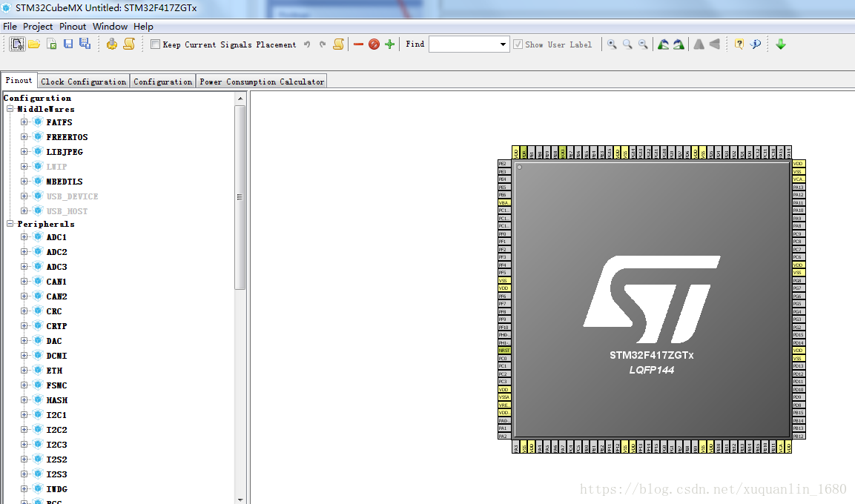Click the Import Project icon
Viewport: 855px width, 504px height.
point(51,44)
